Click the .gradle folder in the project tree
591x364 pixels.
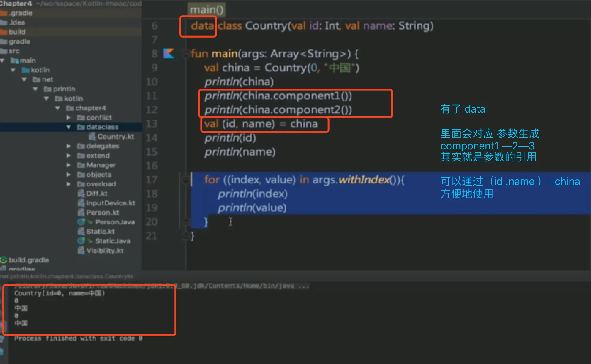[20, 13]
